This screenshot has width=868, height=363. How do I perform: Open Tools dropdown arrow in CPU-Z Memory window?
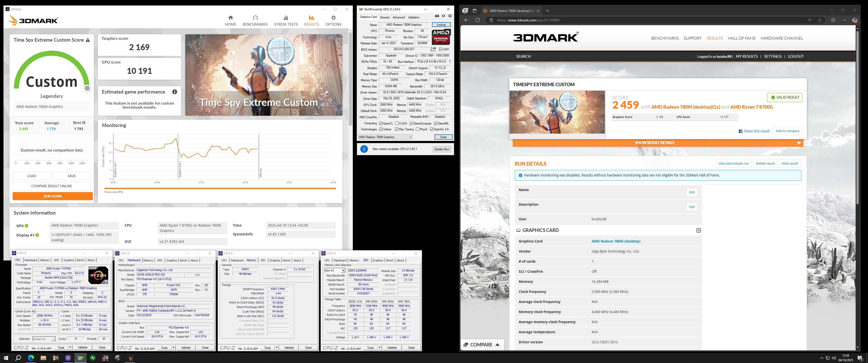click(277, 348)
